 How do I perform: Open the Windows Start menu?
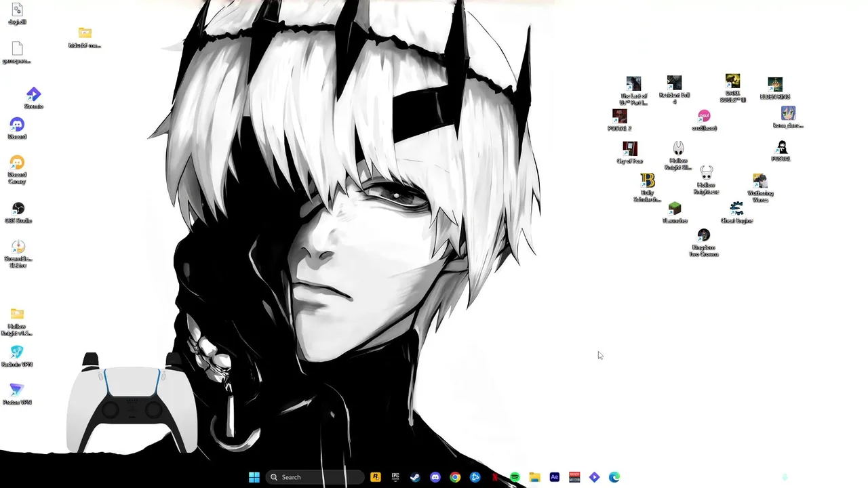coord(254,477)
